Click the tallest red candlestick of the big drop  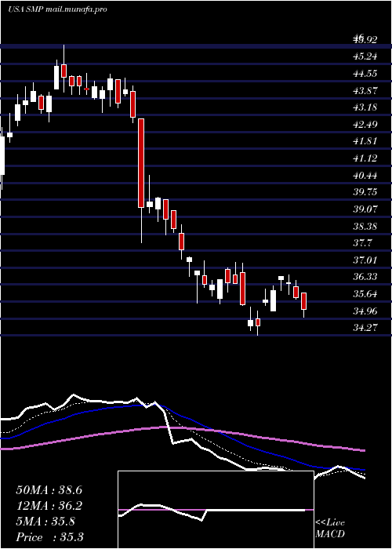(141, 163)
